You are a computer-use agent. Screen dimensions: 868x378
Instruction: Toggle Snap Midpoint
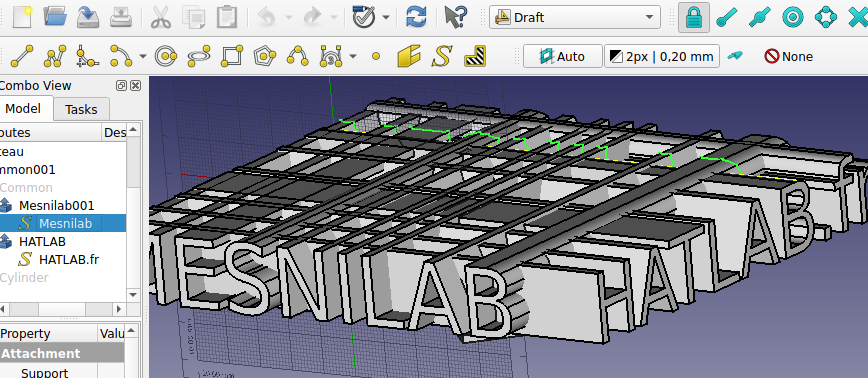click(x=760, y=17)
